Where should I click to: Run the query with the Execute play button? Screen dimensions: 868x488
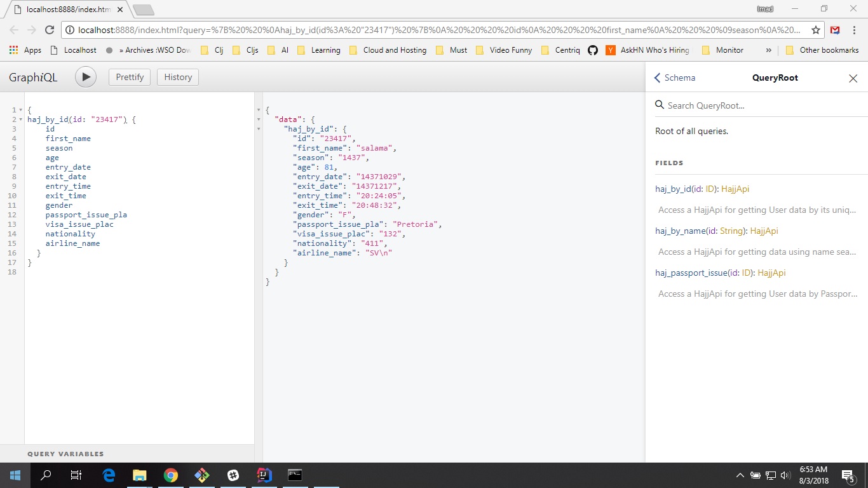pos(86,77)
